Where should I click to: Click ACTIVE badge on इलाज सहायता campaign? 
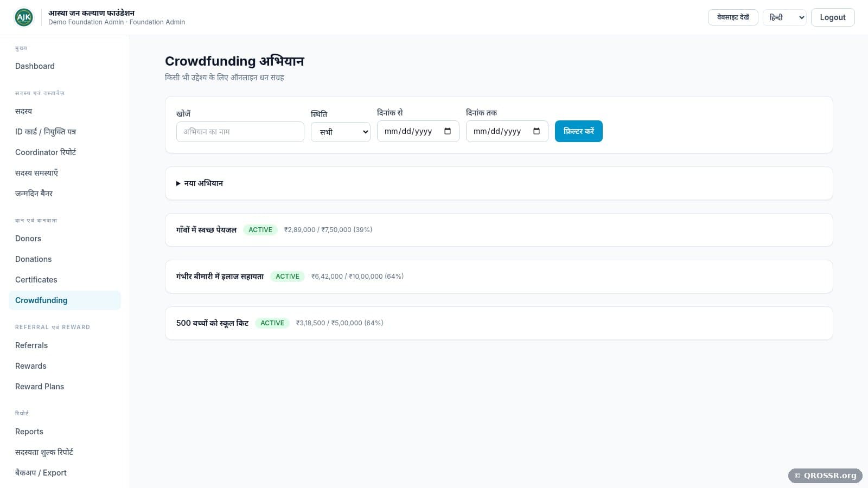point(288,277)
